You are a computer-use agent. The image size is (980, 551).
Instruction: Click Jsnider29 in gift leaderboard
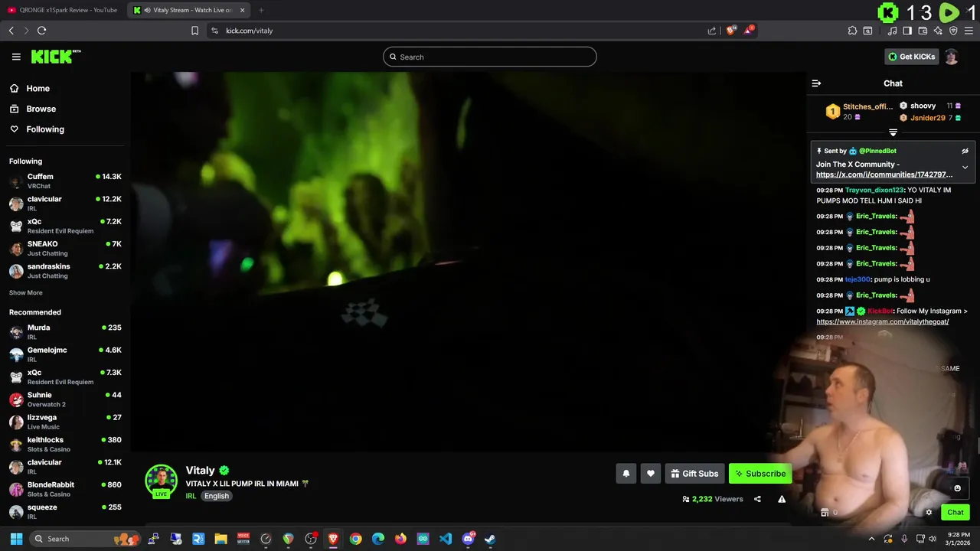927,118
